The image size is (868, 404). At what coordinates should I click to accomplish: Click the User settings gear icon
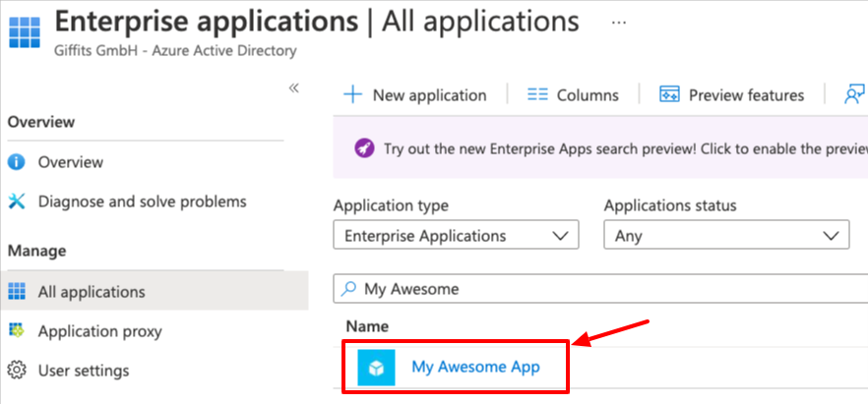point(18,370)
